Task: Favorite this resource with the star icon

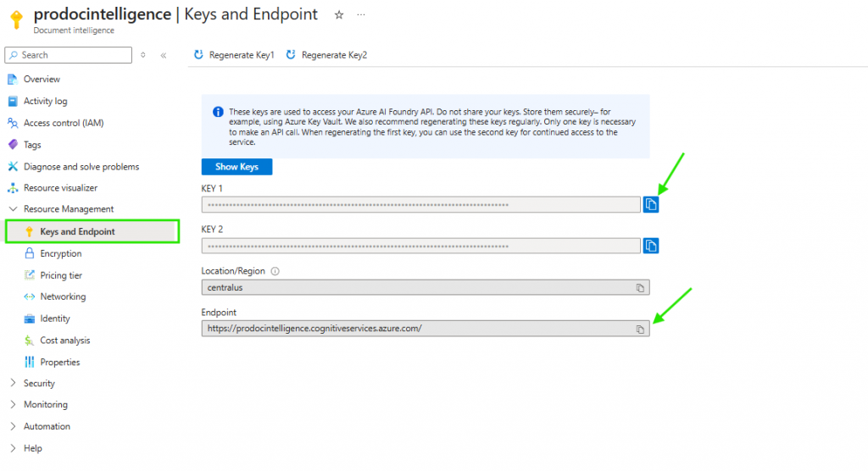Action: pyautogui.click(x=339, y=15)
